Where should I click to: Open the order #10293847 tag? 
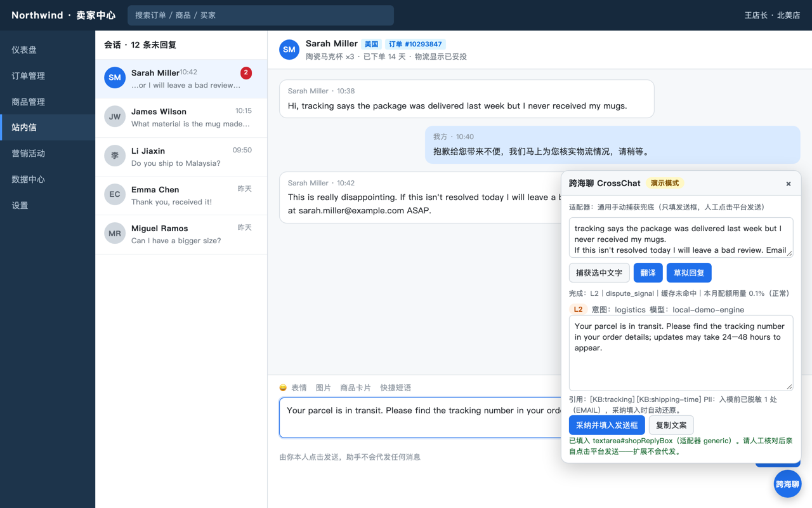click(415, 44)
